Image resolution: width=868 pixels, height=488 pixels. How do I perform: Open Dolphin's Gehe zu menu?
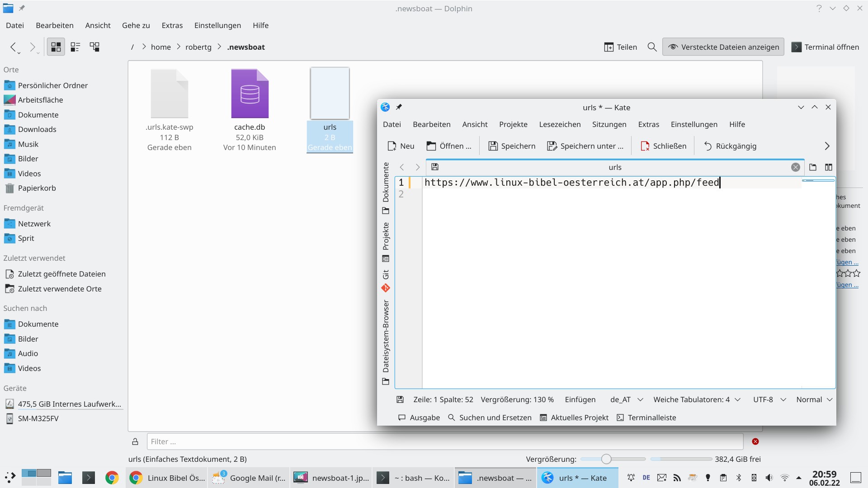point(136,25)
